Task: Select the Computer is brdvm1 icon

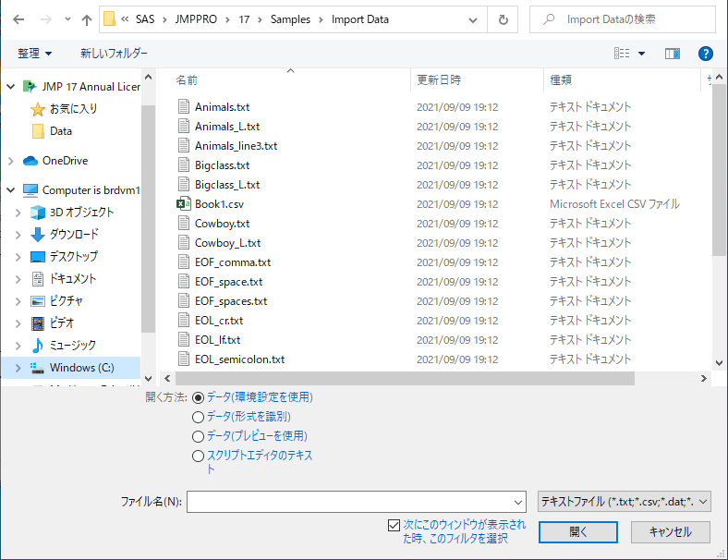Action: point(30,190)
